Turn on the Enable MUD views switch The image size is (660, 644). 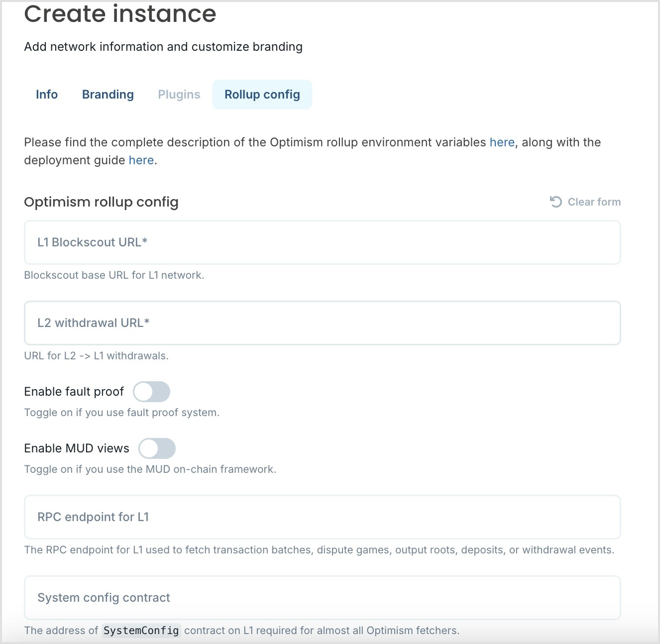point(157,448)
